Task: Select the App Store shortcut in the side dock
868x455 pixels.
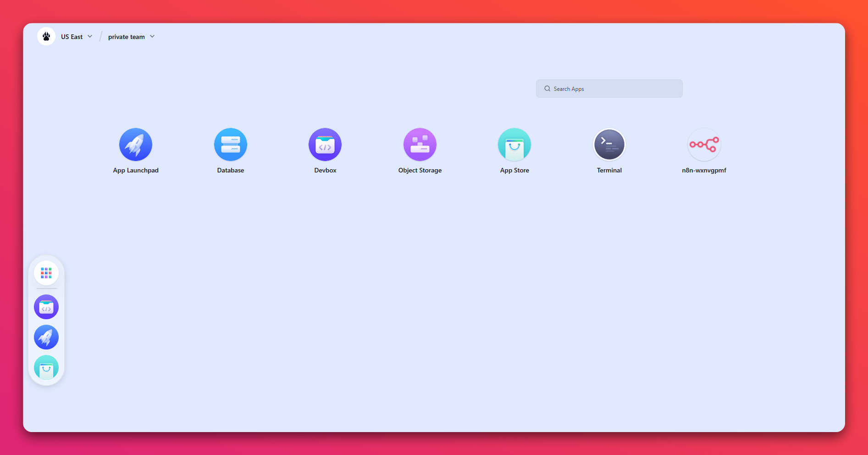Action: click(x=46, y=367)
